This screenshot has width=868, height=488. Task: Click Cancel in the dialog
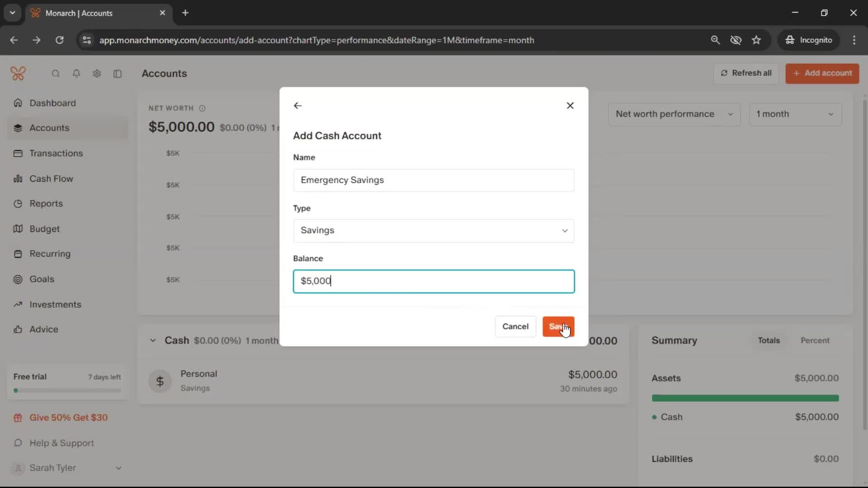[x=515, y=327]
